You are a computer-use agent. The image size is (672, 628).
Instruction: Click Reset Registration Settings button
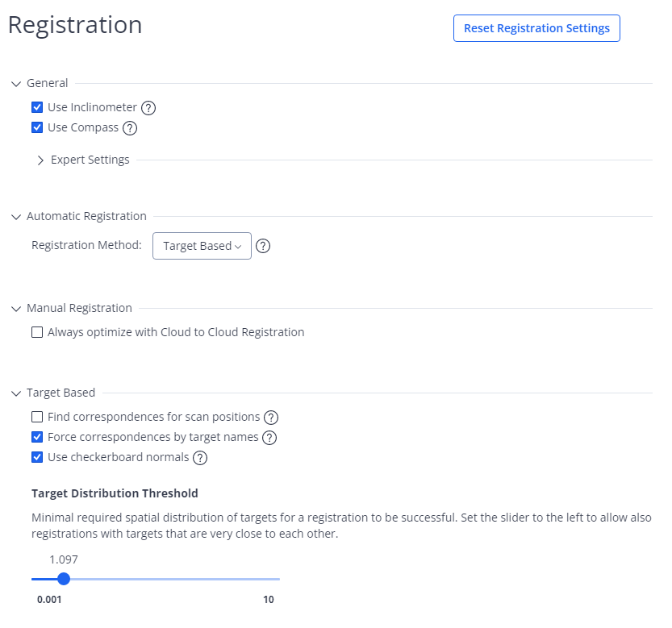(x=536, y=28)
